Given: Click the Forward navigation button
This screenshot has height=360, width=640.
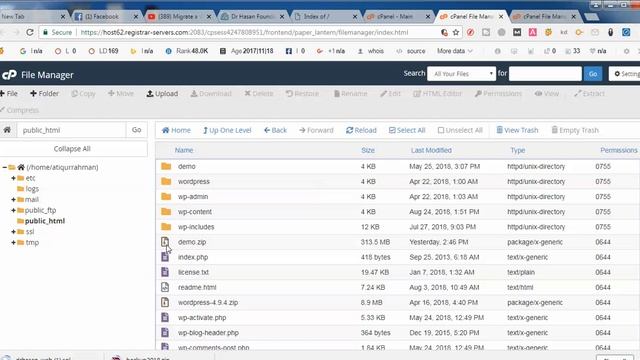Looking at the screenshot, I should click(x=316, y=130).
